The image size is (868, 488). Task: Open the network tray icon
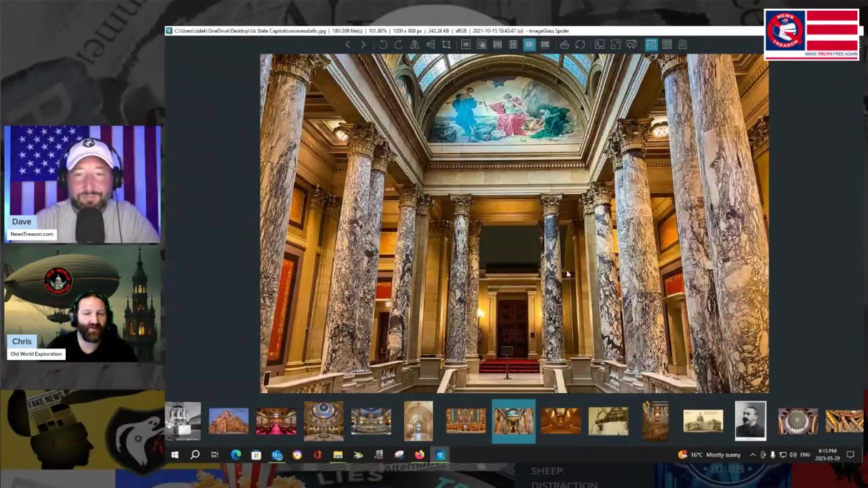coord(783,455)
